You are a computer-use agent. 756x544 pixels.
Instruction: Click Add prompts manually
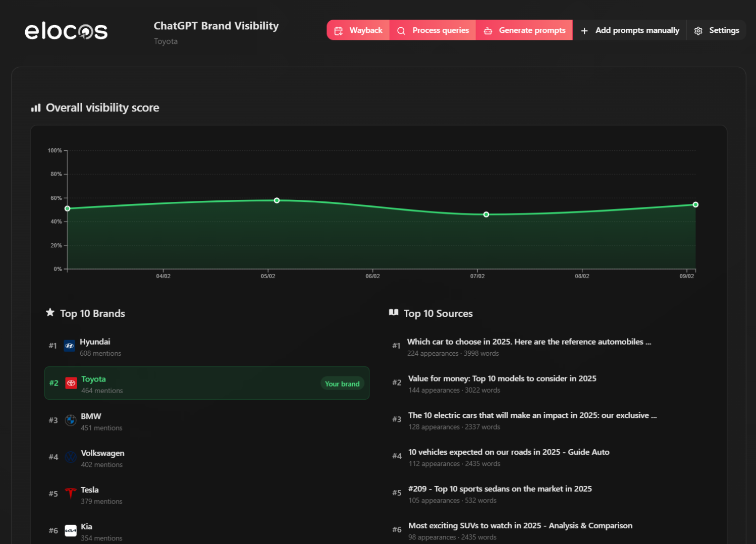pos(630,30)
